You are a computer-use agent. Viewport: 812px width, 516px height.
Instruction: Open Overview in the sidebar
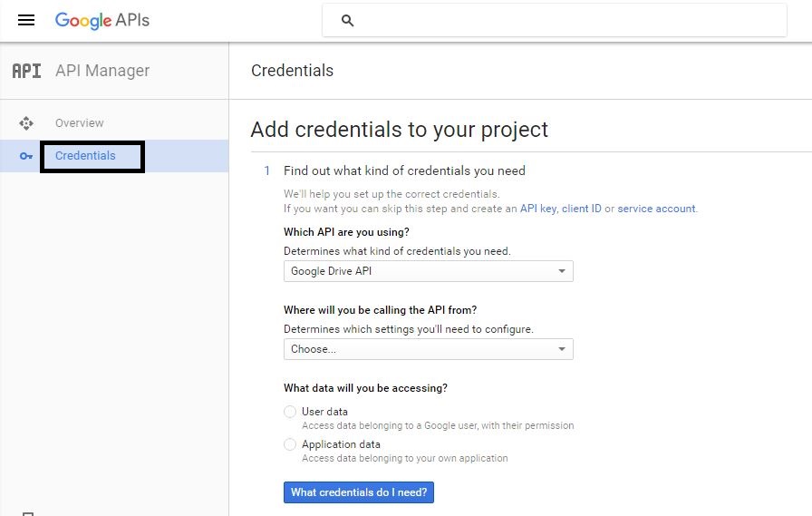tap(80, 123)
